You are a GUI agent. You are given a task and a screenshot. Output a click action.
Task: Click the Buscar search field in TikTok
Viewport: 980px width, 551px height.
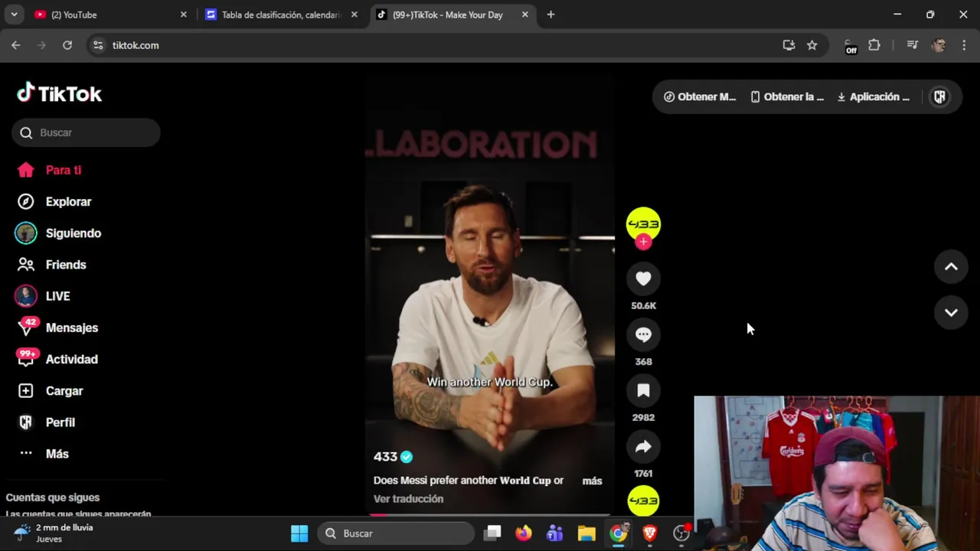[86, 132]
